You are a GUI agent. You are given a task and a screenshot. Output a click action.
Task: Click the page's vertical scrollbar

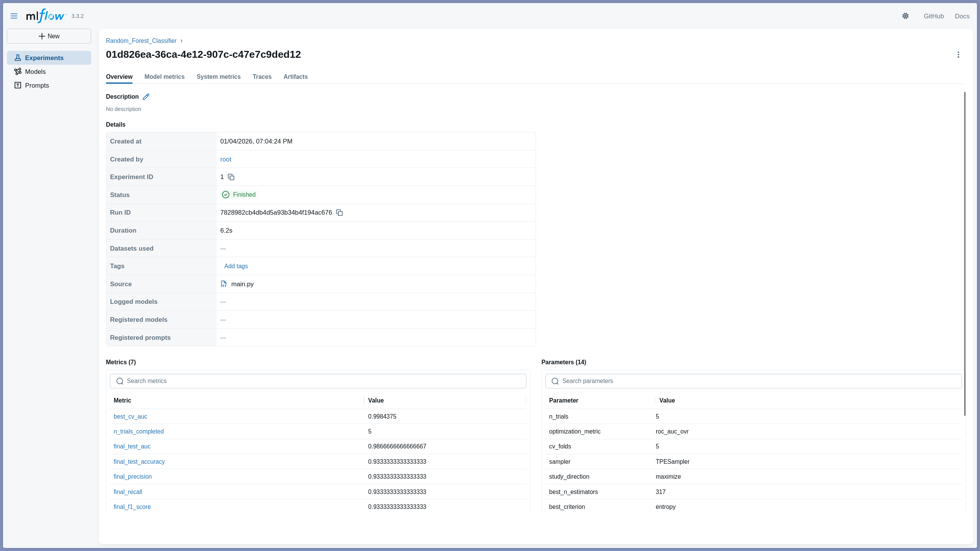pyautogui.click(x=965, y=253)
